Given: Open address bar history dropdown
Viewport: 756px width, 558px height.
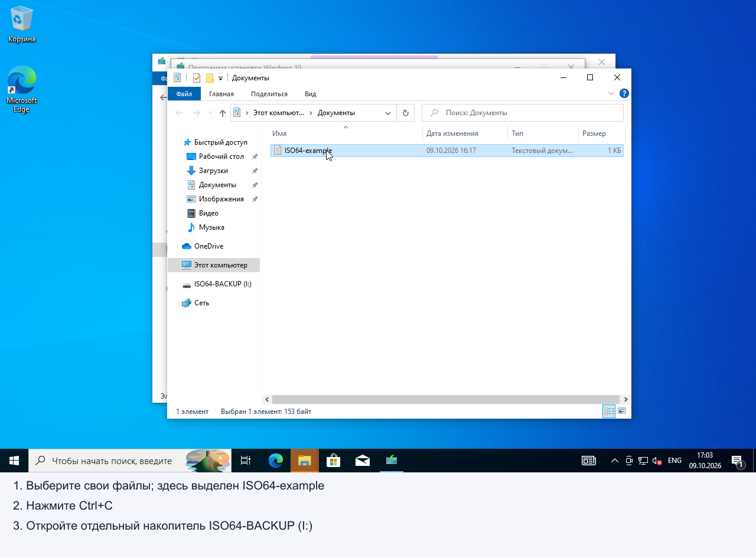Looking at the screenshot, I should [x=388, y=113].
